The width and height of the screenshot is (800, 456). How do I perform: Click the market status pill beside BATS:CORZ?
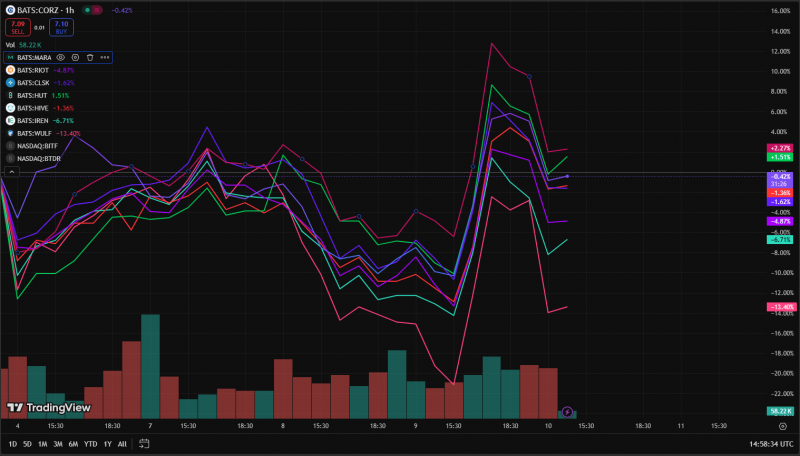(92, 10)
